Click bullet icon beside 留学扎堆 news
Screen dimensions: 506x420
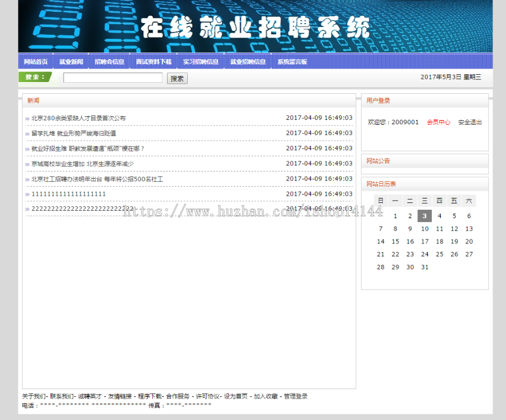(x=28, y=134)
